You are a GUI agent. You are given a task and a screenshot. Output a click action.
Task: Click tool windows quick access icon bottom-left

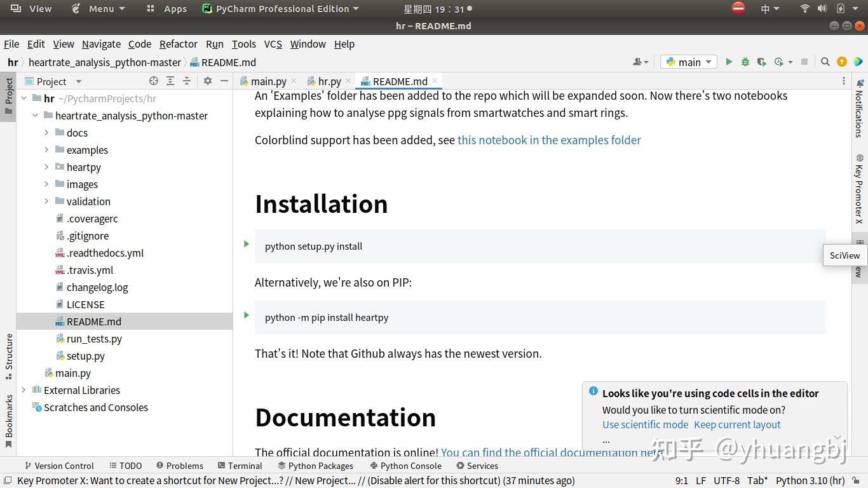tap(7, 480)
